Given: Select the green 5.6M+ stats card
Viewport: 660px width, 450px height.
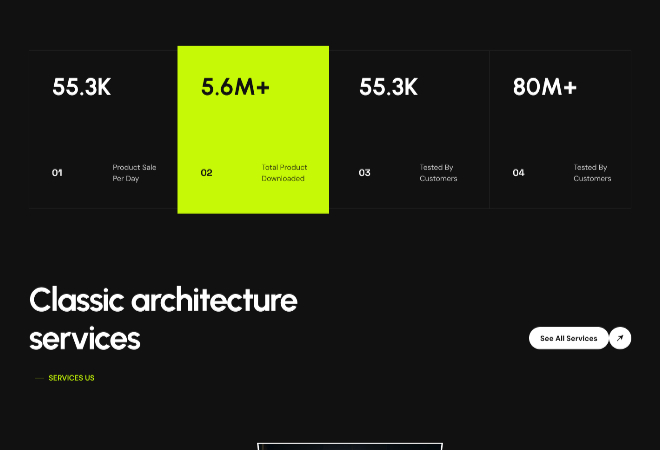Looking at the screenshot, I should 253,130.
